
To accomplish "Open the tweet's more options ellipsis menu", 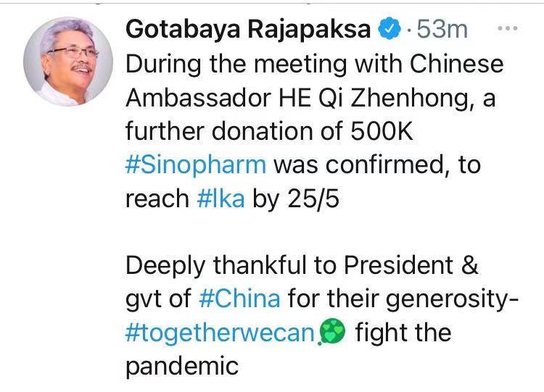I will pos(505,28).
